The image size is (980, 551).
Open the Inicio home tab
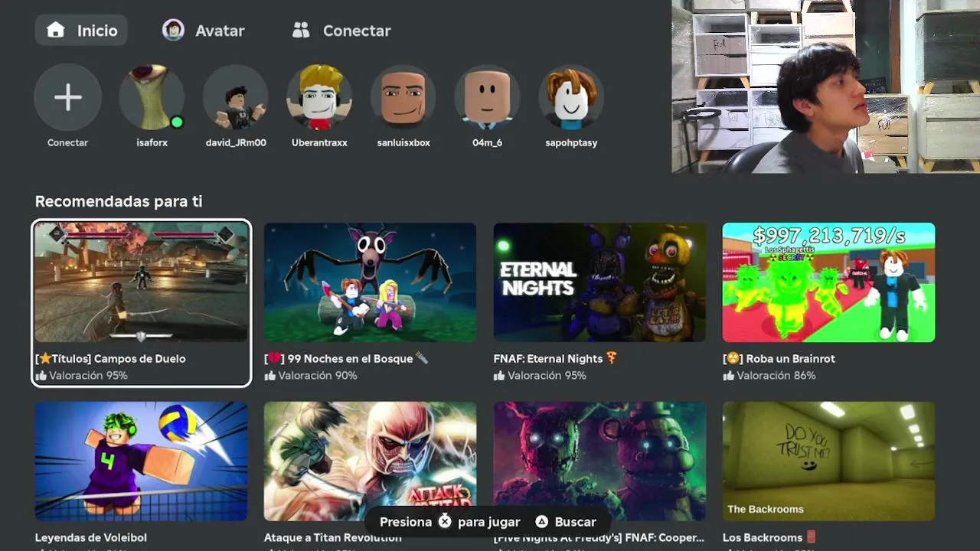pos(81,31)
